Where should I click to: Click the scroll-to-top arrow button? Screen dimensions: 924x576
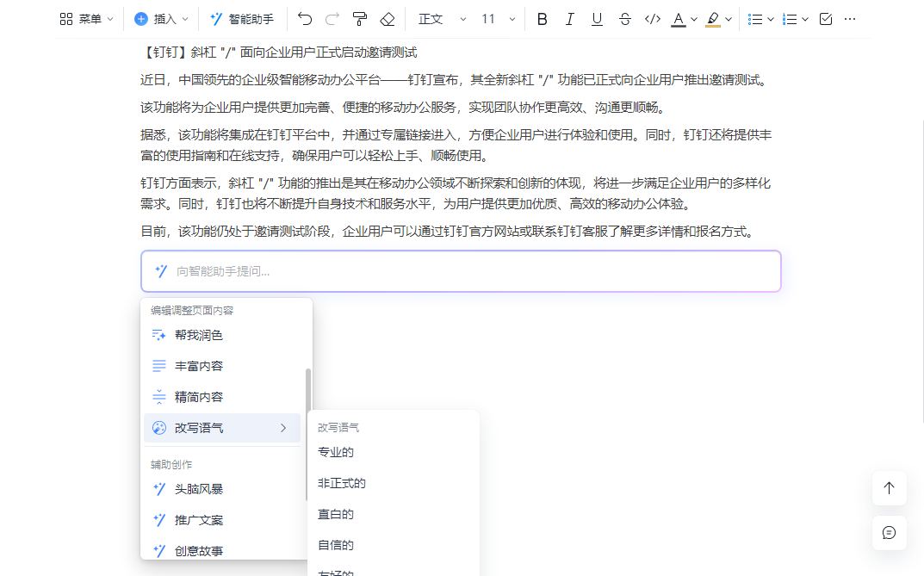click(x=889, y=488)
